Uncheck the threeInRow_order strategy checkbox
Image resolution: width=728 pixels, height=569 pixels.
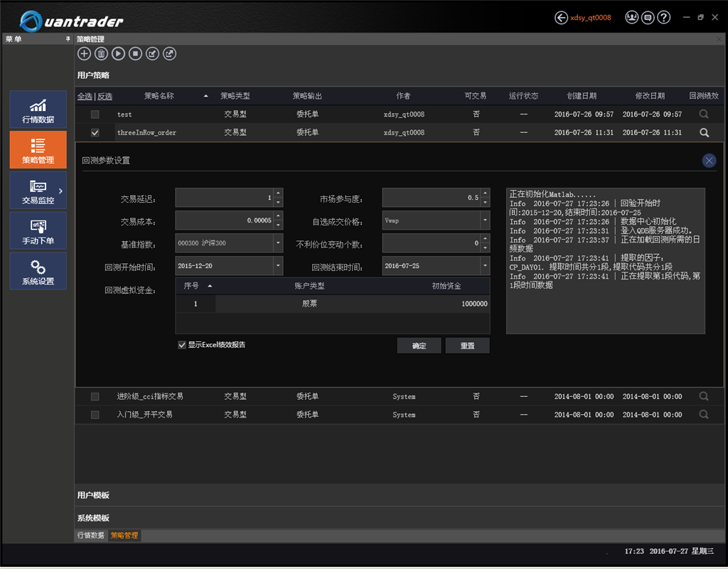[x=95, y=132]
